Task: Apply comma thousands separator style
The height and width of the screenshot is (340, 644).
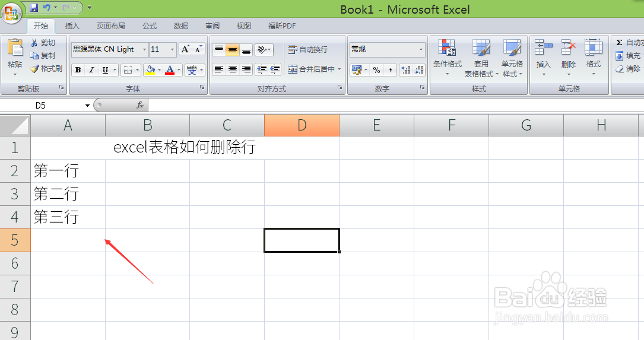Action: point(390,70)
